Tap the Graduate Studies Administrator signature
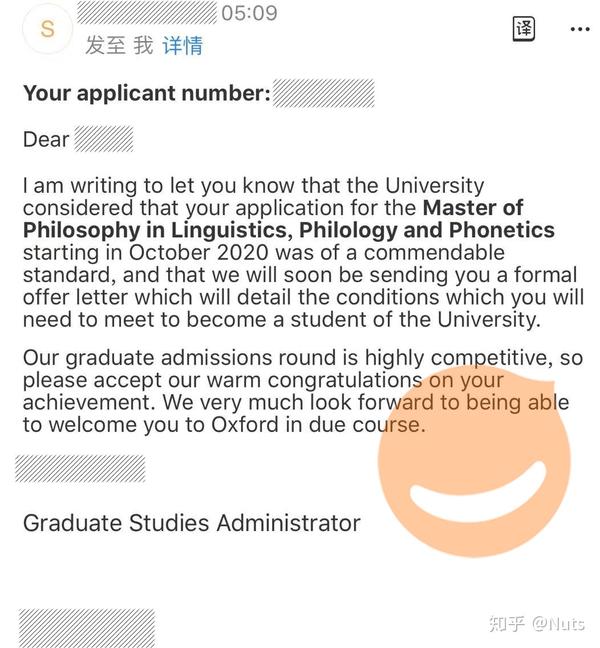Image resolution: width=600 pixels, height=648 pixels. (x=192, y=523)
